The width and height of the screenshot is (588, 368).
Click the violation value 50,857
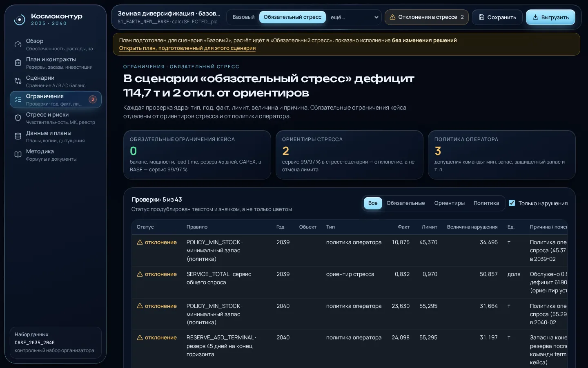489,274
